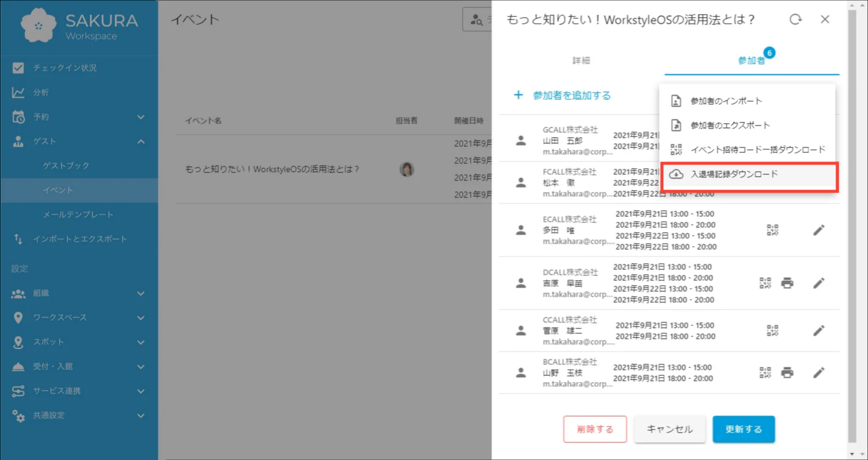Select イベント sidebar item
This screenshot has height=460, width=868.
tap(79, 190)
